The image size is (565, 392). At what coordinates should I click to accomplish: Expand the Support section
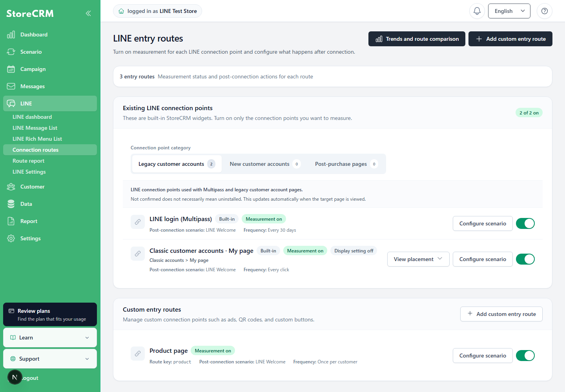50,359
